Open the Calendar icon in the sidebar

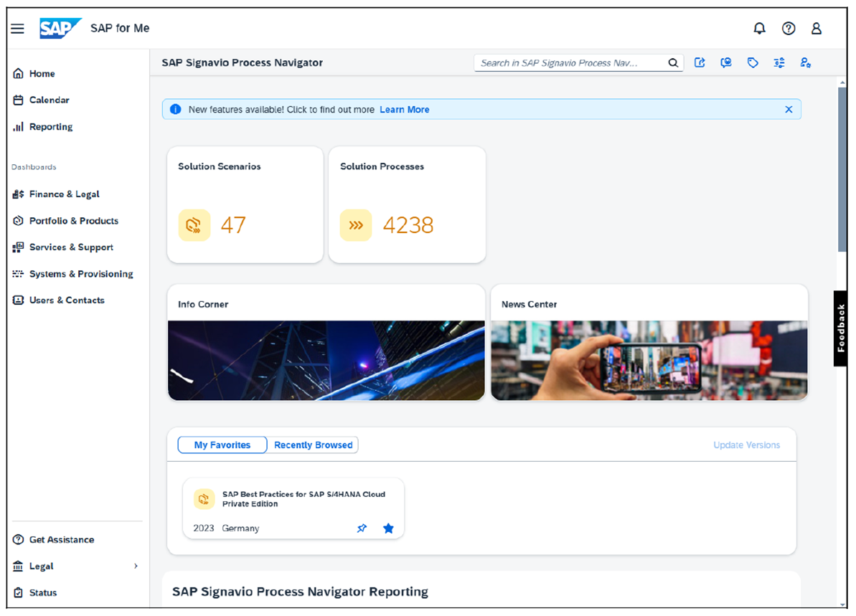pyautogui.click(x=18, y=100)
